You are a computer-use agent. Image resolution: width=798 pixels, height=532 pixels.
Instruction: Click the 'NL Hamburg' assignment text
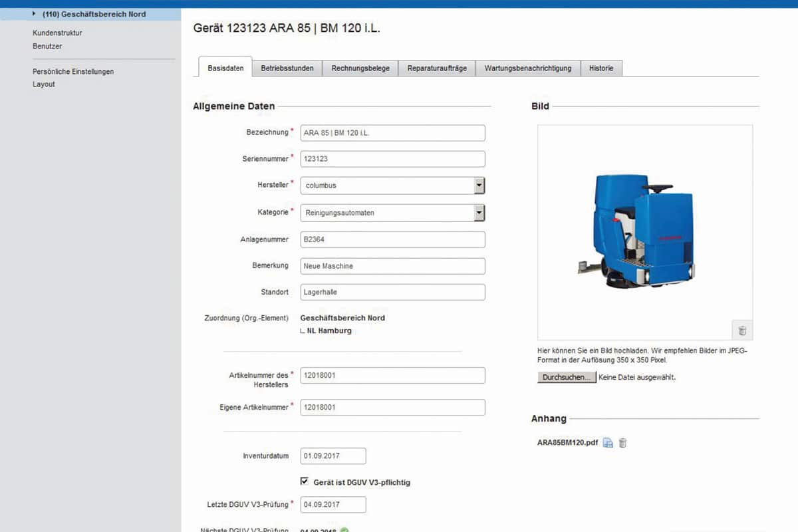329,331
